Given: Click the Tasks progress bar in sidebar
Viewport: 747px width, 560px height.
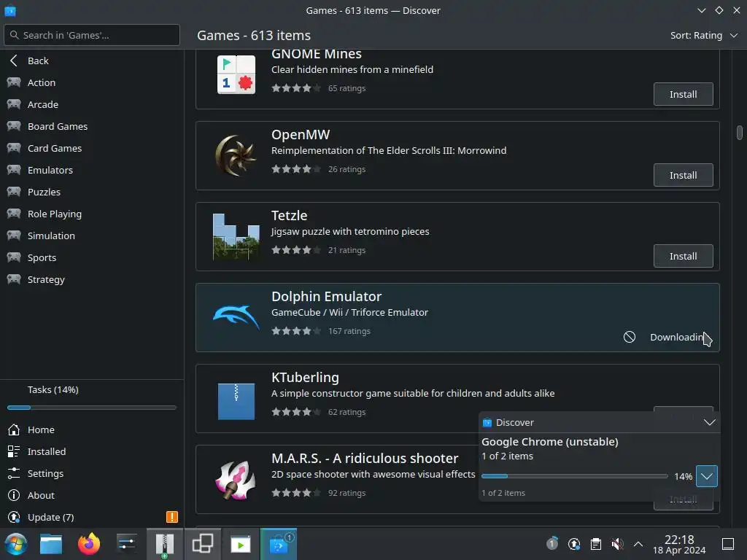Looking at the screenshot, I should pyautogui.click(x=92, y=408).
